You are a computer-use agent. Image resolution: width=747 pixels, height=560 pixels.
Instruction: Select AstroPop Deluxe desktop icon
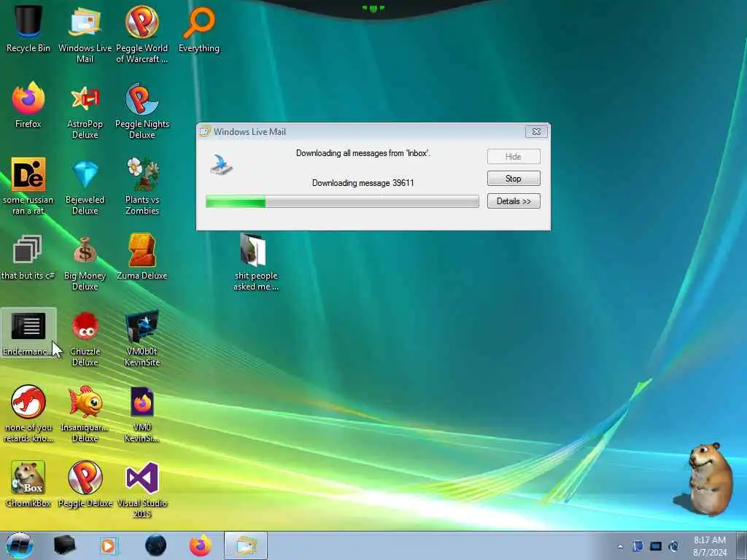[x=85, y=111]
